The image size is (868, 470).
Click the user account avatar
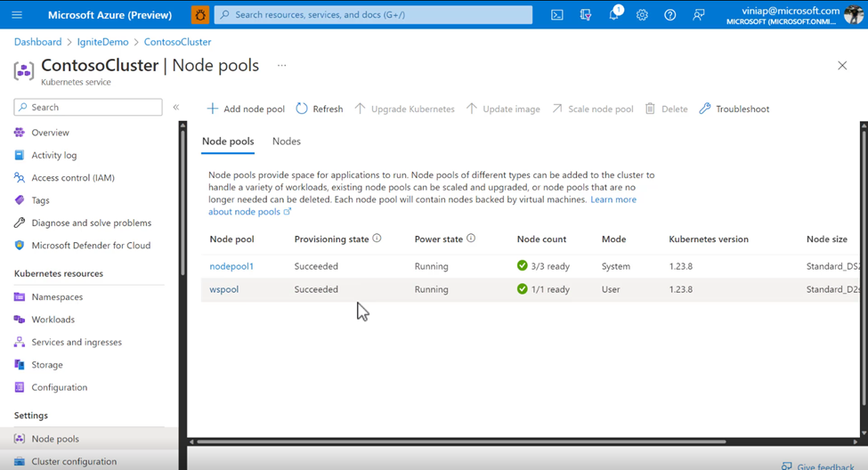point(853,15)
